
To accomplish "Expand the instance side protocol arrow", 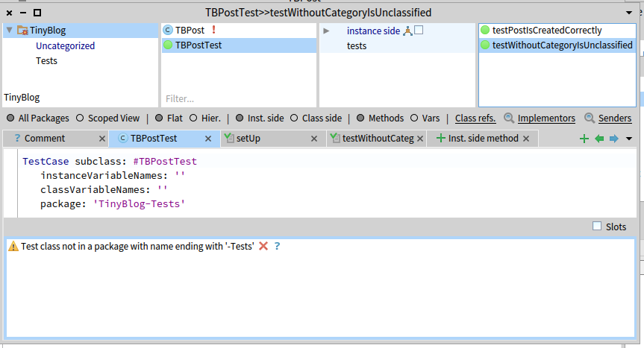I will 326,31.
